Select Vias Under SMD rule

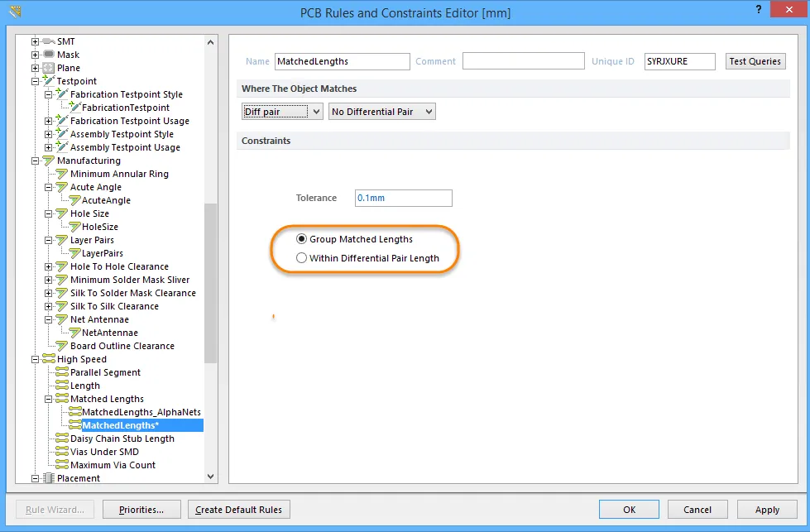(x=104, y=452)
